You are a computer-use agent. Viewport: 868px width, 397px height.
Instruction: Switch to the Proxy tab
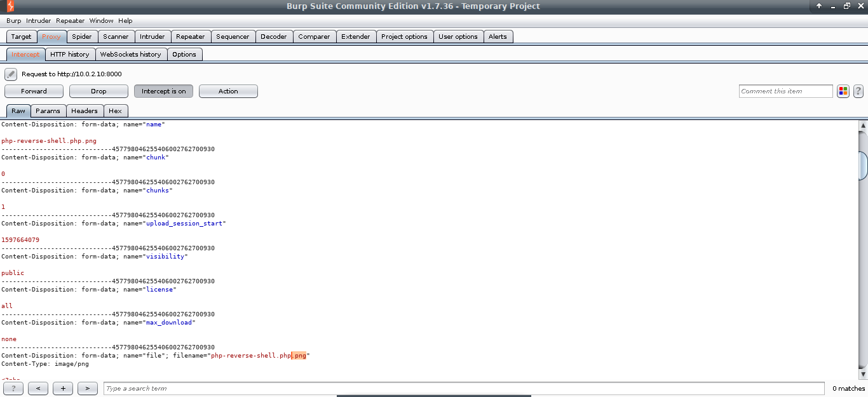pos(51,37)
